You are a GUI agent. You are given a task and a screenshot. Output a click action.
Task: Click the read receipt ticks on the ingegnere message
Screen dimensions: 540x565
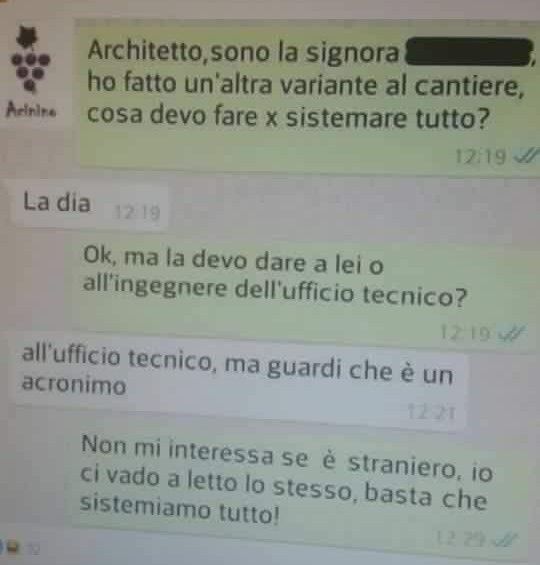[x=512, y=333]
